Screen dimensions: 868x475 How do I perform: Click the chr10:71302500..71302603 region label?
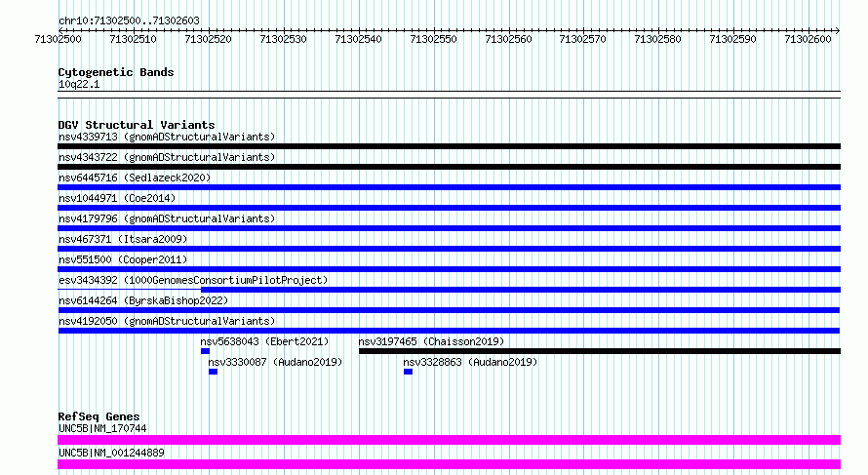coord(129,20)
